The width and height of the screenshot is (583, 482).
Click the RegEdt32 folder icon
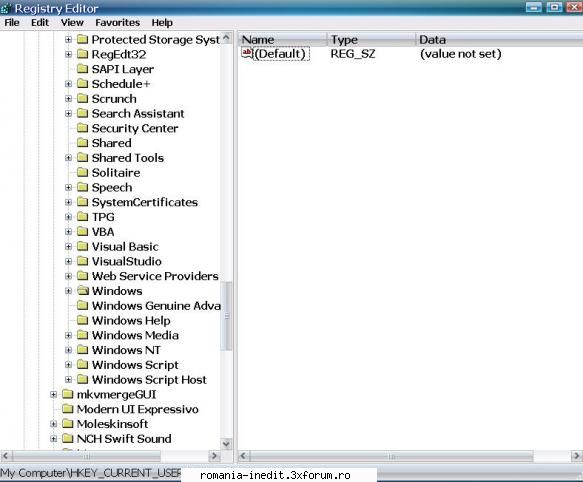point(83,54)
